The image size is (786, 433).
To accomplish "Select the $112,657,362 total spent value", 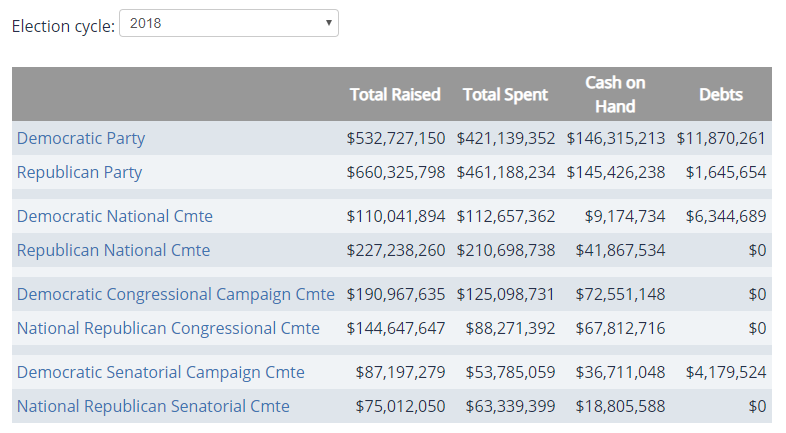I will click(x=505, y=216).
